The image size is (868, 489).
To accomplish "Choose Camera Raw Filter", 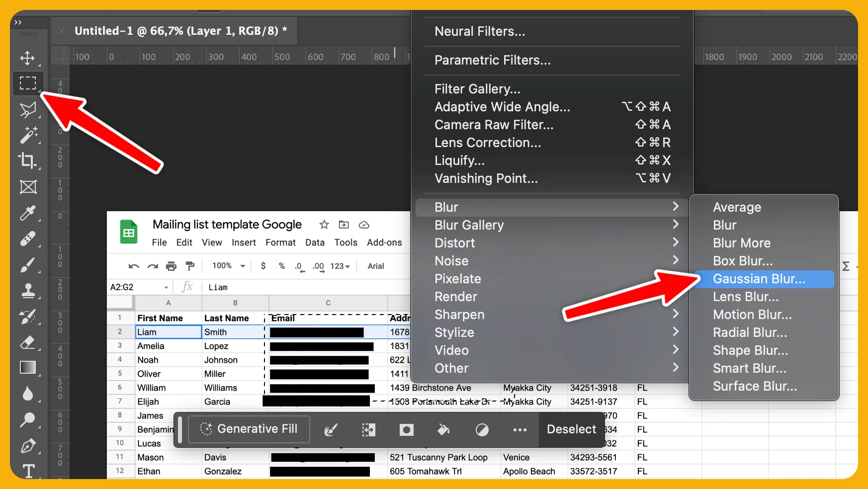I will pyautogui.click(x=552, y=125).
